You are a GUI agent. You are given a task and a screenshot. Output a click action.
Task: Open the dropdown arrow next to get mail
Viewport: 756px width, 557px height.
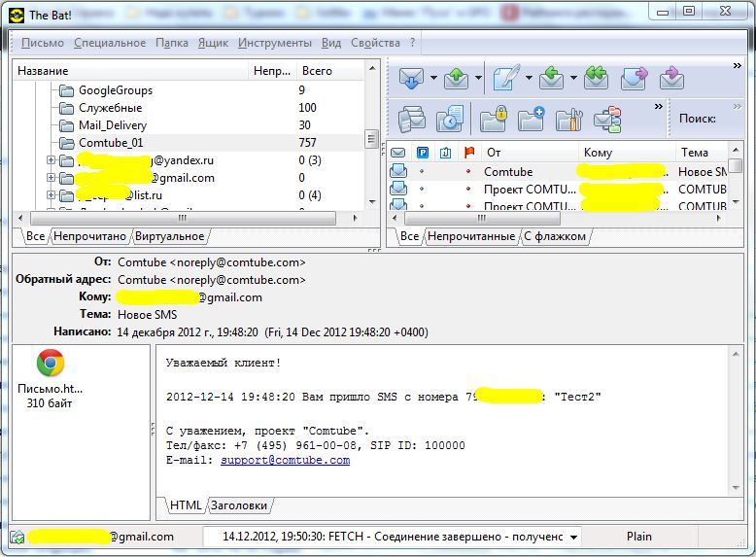[x=433, y=78]
